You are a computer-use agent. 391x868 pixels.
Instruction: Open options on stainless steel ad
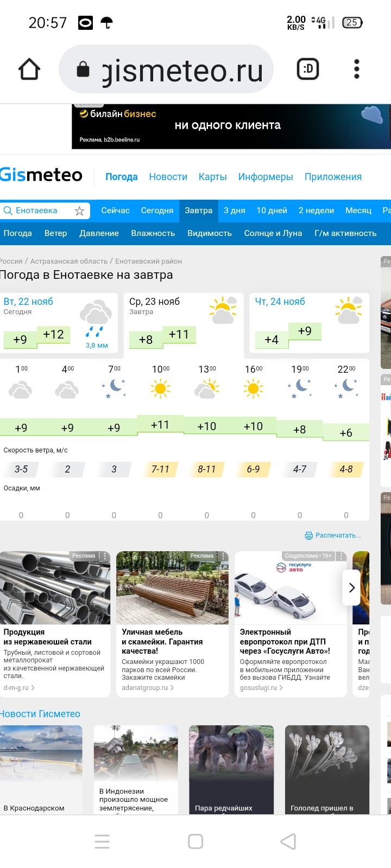105,556
